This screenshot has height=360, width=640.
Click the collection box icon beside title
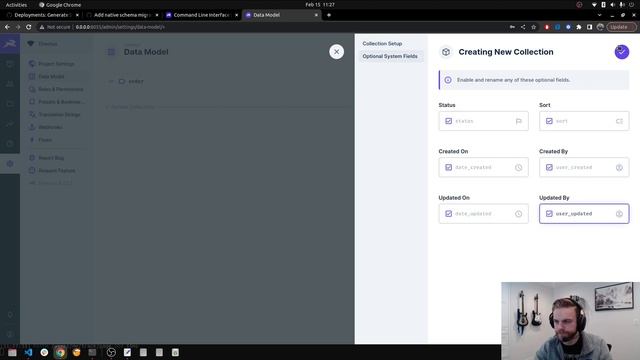446,52
